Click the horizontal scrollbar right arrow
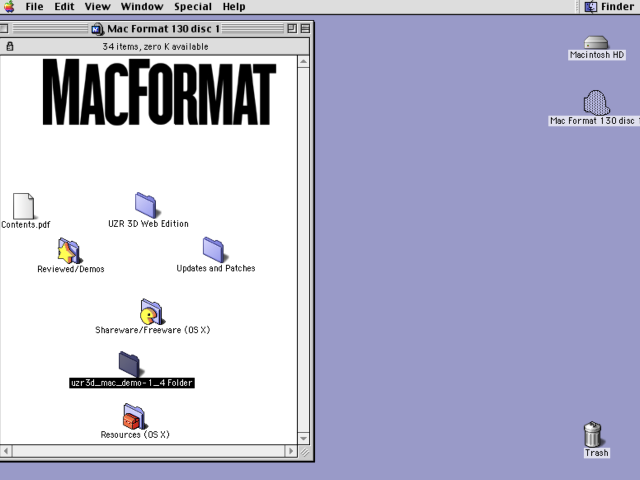This screenshot has height=480, width=640. point(291,451)
